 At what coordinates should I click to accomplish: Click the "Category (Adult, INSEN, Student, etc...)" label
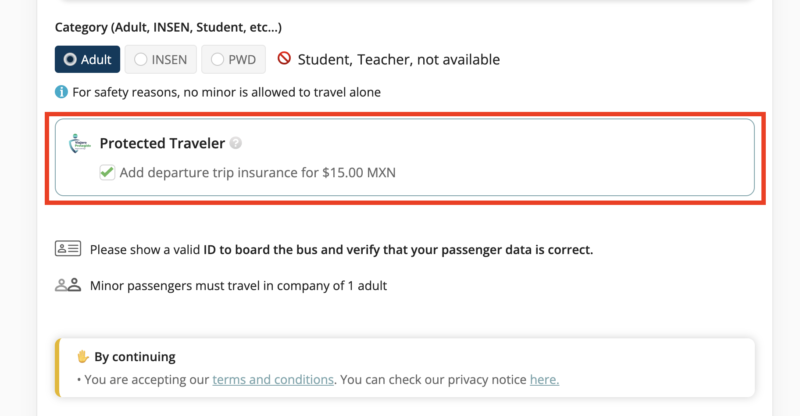point(169,26)
